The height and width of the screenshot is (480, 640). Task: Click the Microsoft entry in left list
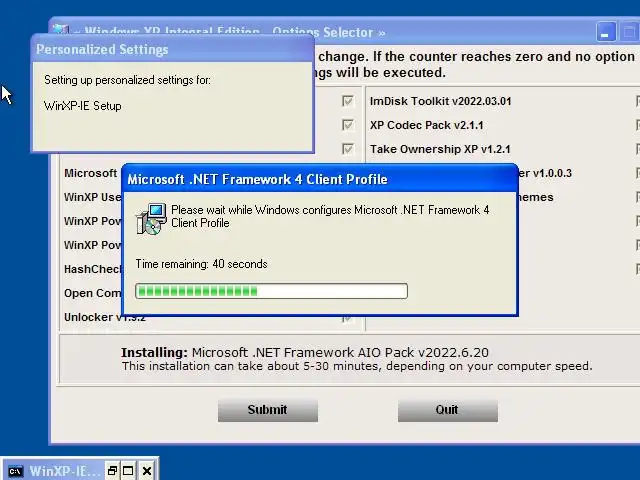91,173
